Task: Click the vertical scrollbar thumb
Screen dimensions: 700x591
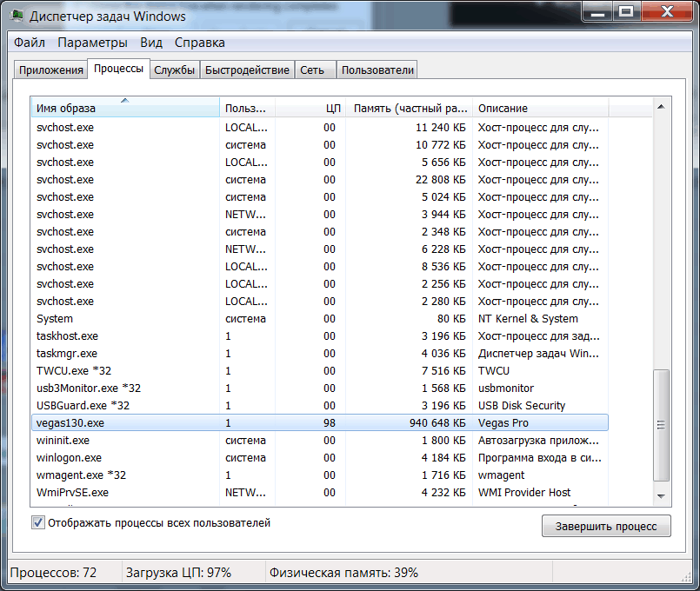Action: (661, 425)
